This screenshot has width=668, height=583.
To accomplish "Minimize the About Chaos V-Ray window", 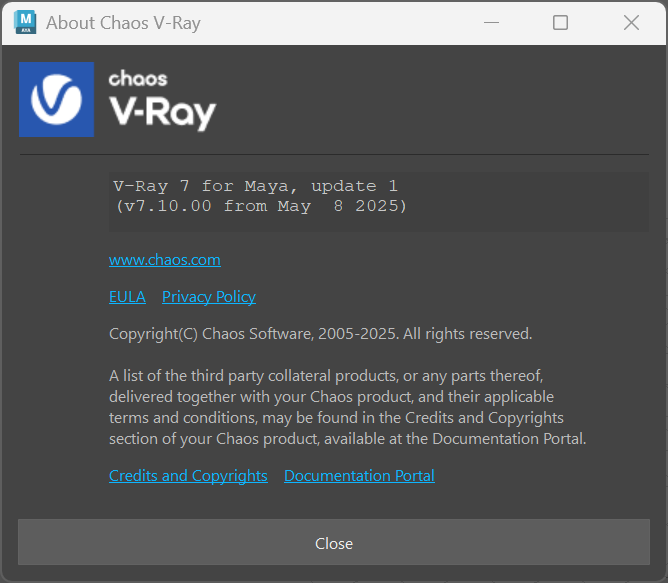I will click(x=490, y=22).
